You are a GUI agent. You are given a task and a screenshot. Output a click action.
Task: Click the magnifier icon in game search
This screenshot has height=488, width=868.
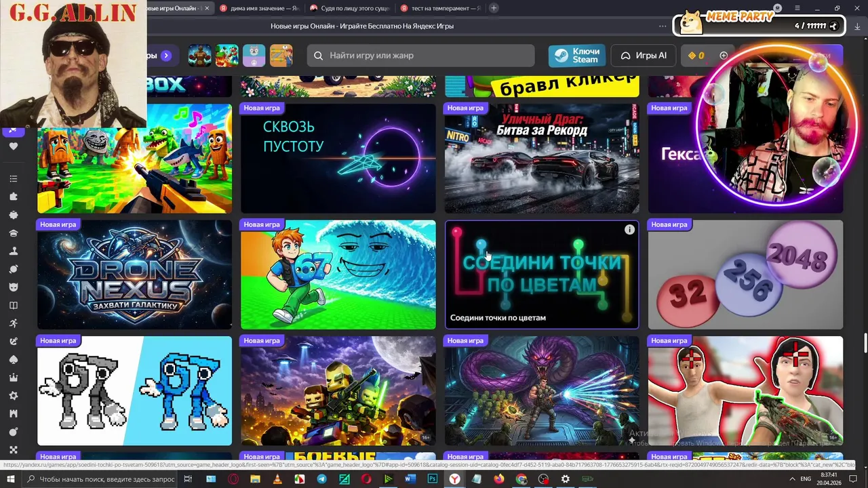pyautogui.click(x=319, y=56)
